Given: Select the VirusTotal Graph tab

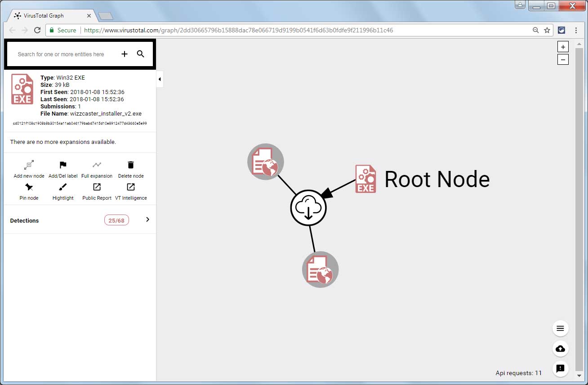Looking at the screenshot, I should [x=51, y=16].
